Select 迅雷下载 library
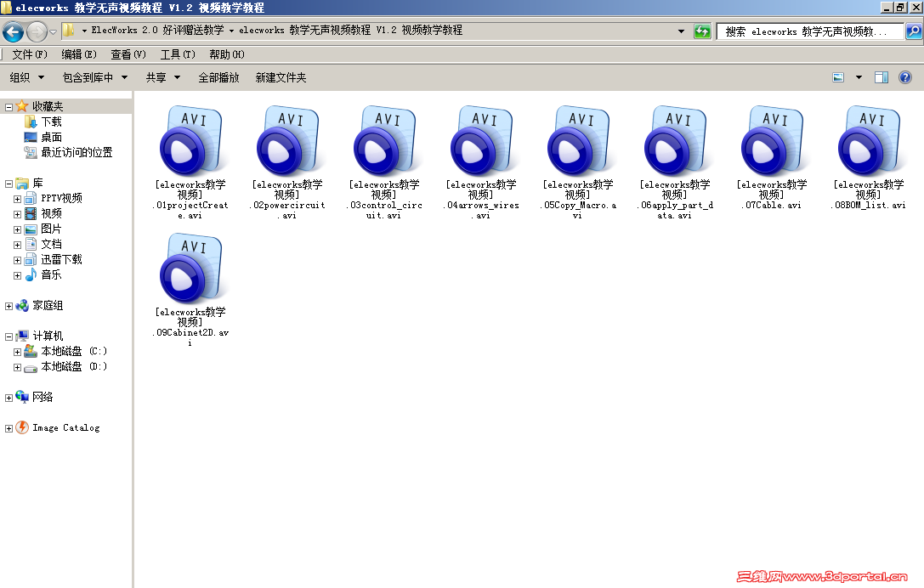This screenshot has height=588, width=924. pyautogui.click(x=61, y=260)
